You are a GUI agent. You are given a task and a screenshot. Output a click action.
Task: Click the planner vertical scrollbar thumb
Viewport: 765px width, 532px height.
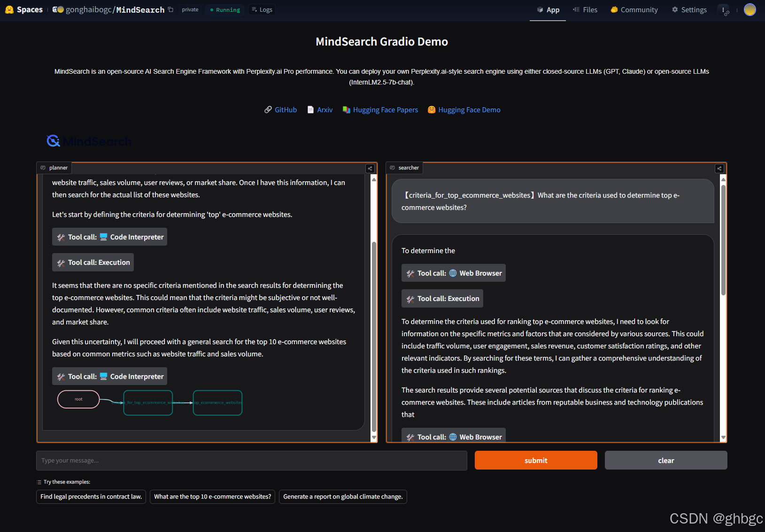374,337
